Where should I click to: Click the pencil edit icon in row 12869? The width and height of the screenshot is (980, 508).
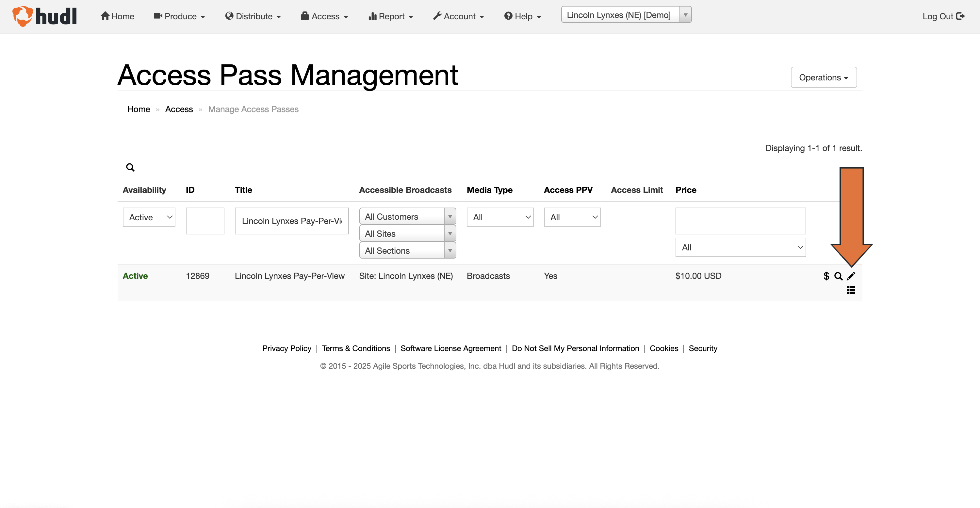coord(851,276)
